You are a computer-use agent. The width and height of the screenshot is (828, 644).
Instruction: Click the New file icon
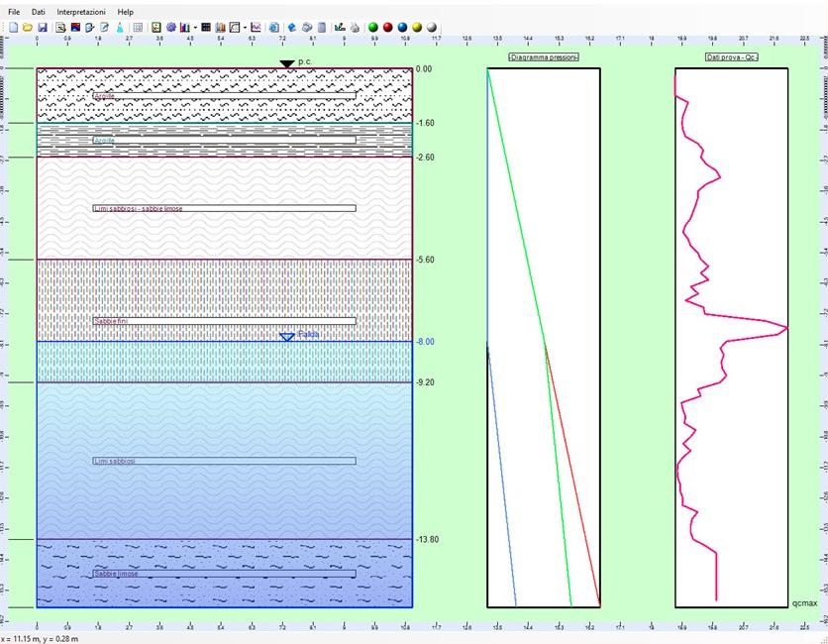[x=13, y=28]
